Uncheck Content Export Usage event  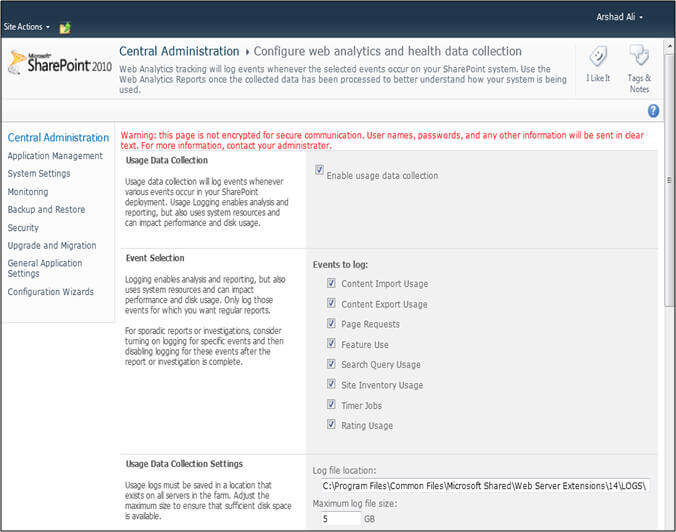pos(331,304)
